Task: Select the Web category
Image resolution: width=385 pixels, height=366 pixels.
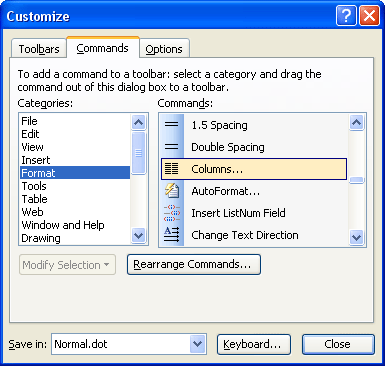Action: (x=75, y=212)
